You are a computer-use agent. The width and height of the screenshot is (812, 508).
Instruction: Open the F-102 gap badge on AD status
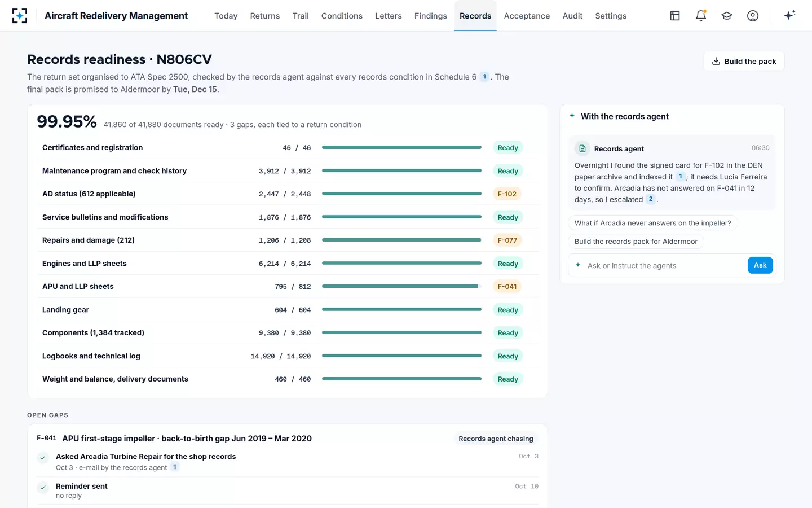[x=507, y=194]
